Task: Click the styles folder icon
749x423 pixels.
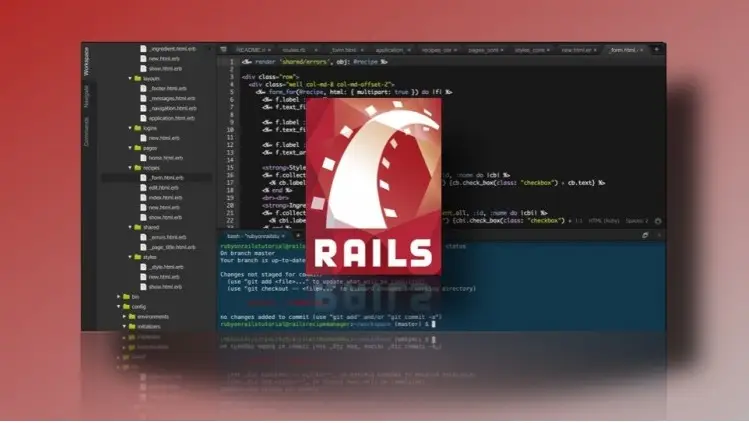Action: tap(138, 257)
